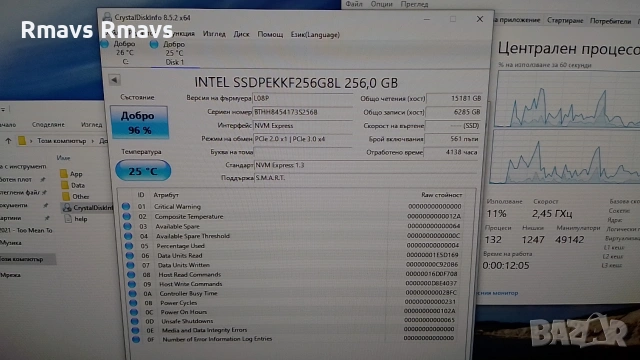The width and height of the screenshot is (640, 360).
Task: Click the Unsafe Shutdowns status circle
Action: [x=134, y=321]
